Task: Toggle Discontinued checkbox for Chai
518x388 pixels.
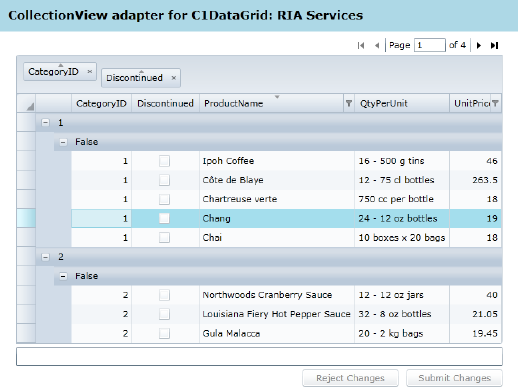Action: (164, 238)
